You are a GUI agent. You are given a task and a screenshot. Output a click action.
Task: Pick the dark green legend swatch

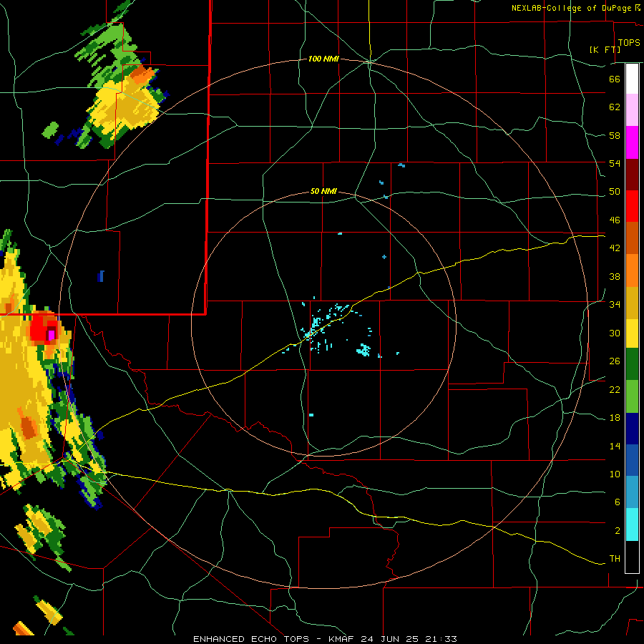click(632, 364)
